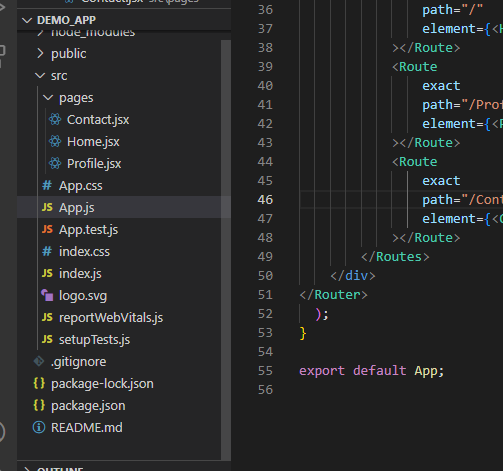Click the CSS hash icon for App.css

coord(47,185)
